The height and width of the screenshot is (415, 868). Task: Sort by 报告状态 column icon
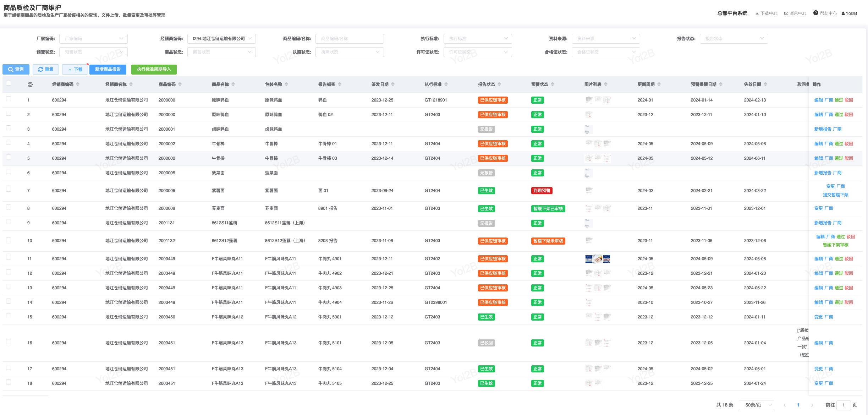(x=499, y=84)
